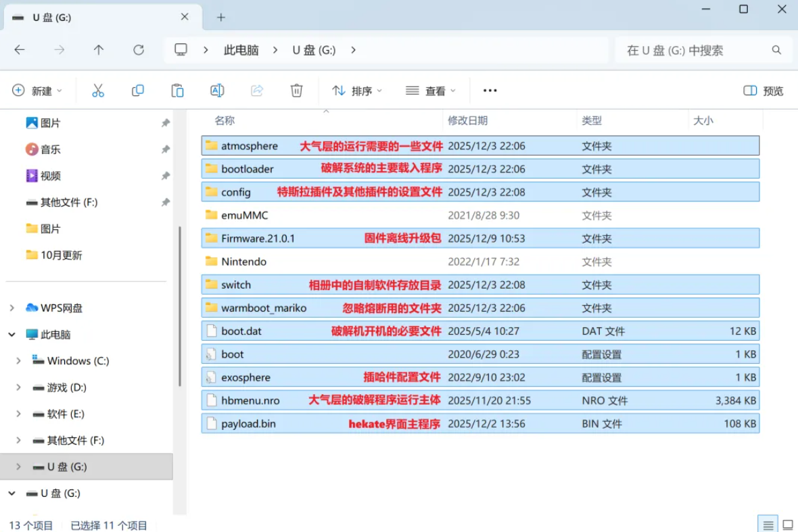Screen dimensions: 798x532
Task: Switch to large thumbnails view in status bar
Action: (x=788, y=524)
